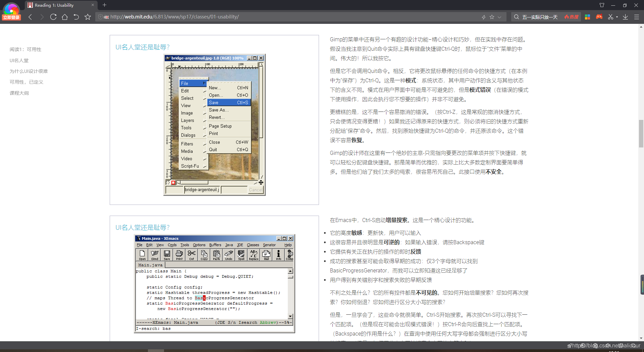Open sidebar link 可用性，已定义
644x352 pixels.
(26, 82)
